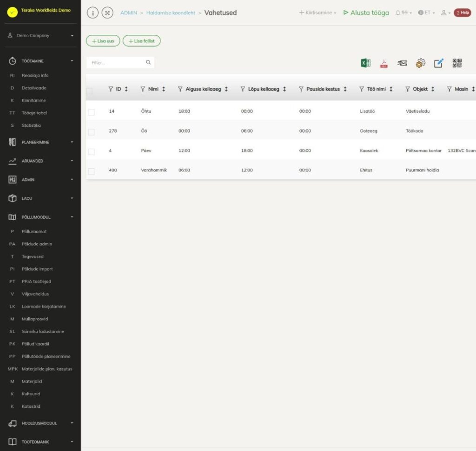Click the filter search magnifier icon
This screenshot has width=476, height=451.
coord(148,62)
